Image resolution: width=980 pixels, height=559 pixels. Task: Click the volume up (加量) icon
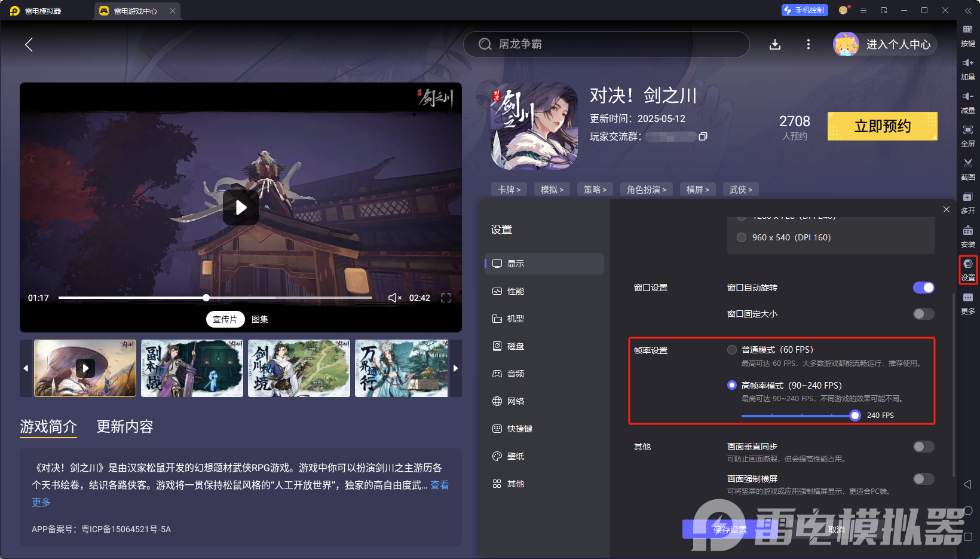[x=967, y=63]
